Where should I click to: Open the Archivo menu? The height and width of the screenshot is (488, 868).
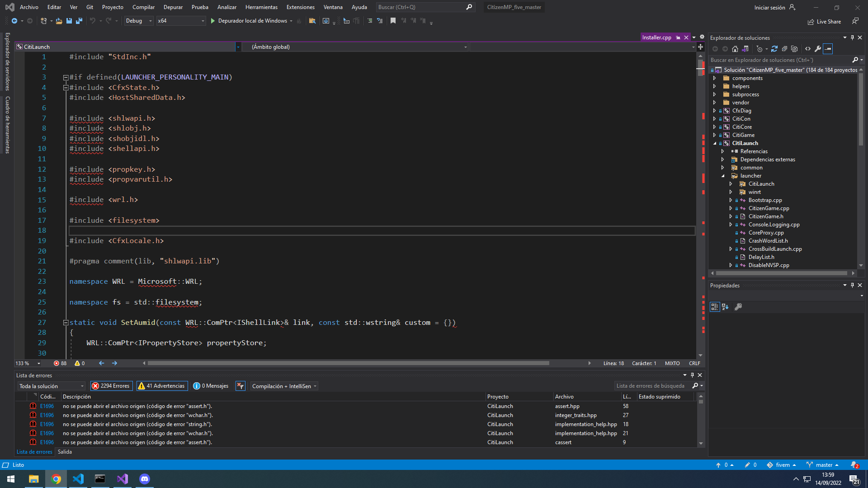29,7
